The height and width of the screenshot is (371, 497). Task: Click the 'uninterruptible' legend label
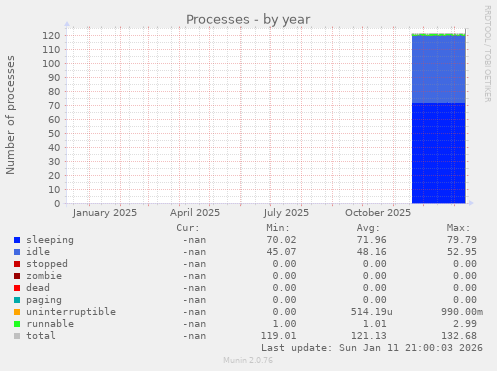[x=71, y=312]
